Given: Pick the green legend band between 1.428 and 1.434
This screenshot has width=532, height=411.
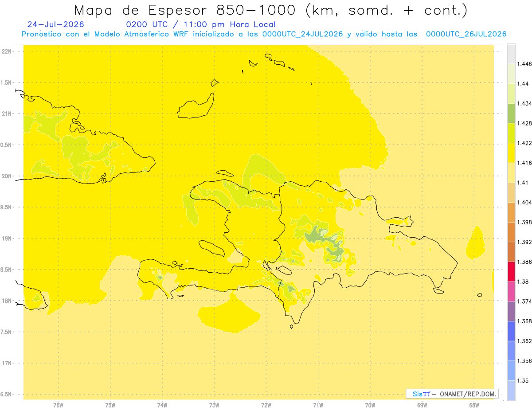Looking at the screenshot, I should (x=511, y=113).
